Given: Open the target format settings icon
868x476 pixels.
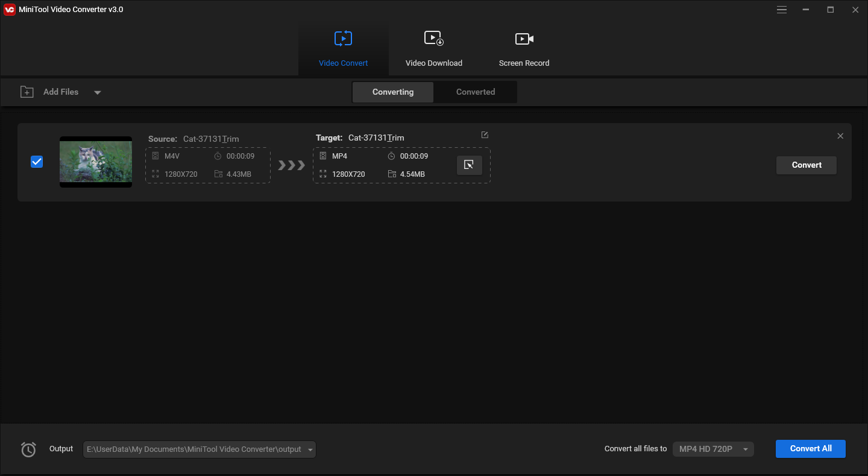Looking at the screenshot, I should point(470,165).
